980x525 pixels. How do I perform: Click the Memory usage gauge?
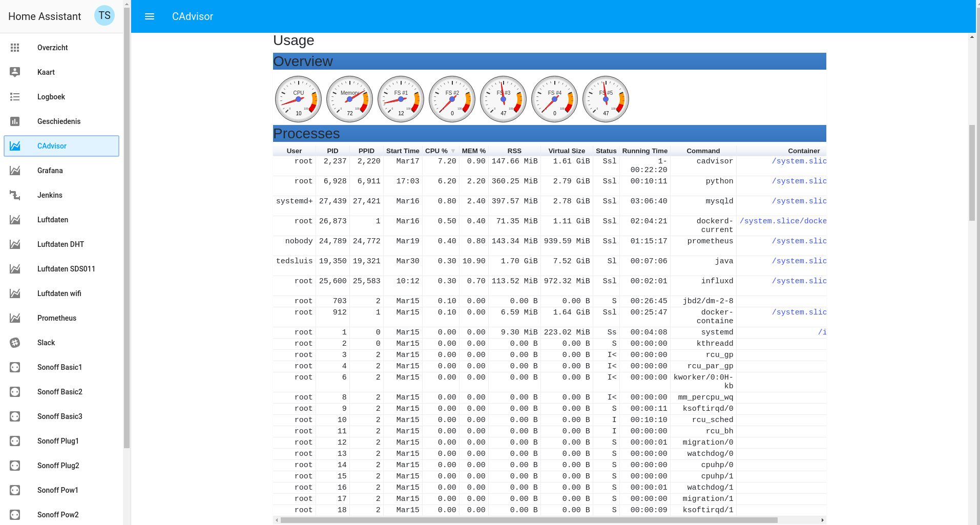click(x=349, y=99)
